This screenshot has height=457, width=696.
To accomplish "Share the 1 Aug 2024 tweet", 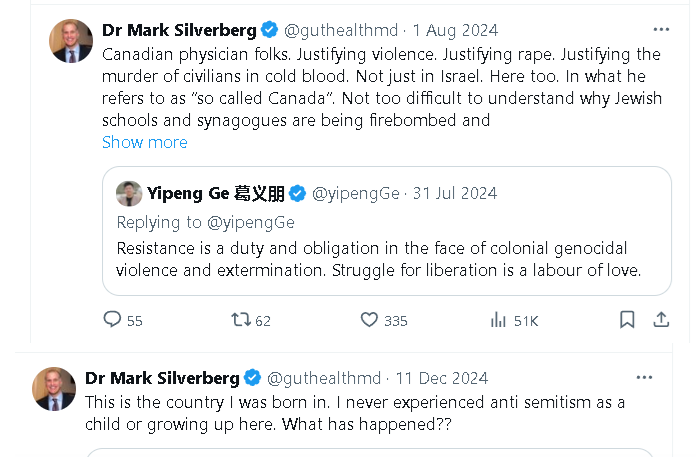I will point(661,319).
